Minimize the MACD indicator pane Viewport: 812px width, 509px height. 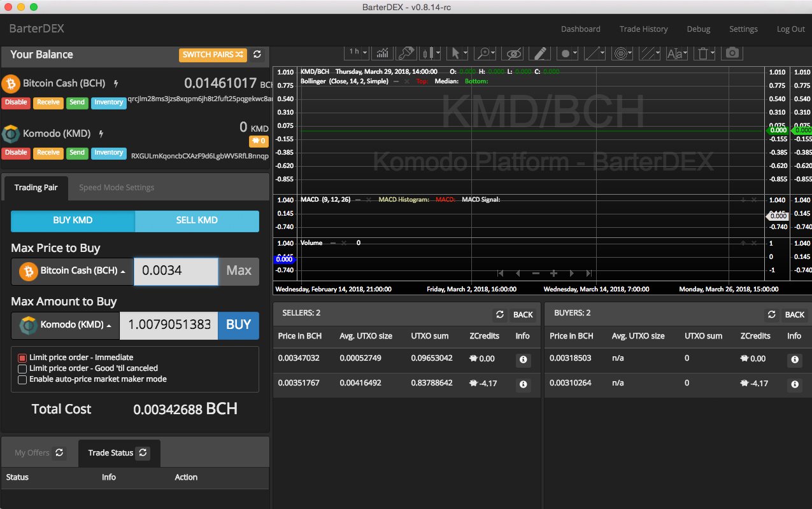coord(359,200)
